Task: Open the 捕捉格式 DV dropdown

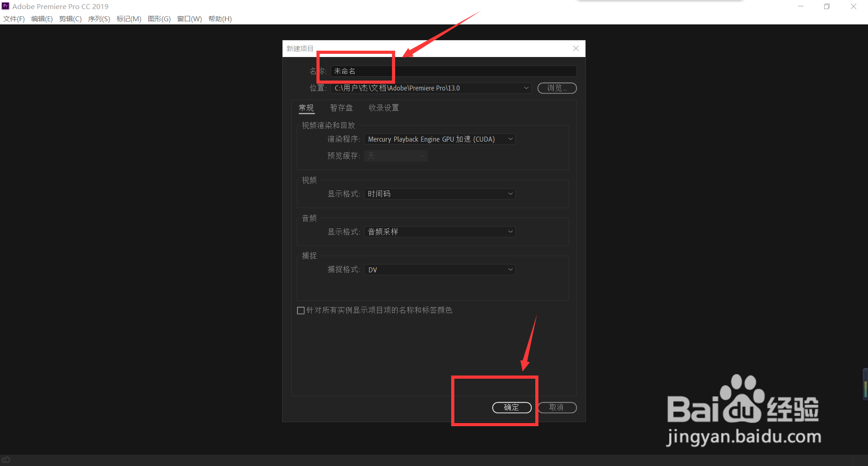Action: click(440, 270)
